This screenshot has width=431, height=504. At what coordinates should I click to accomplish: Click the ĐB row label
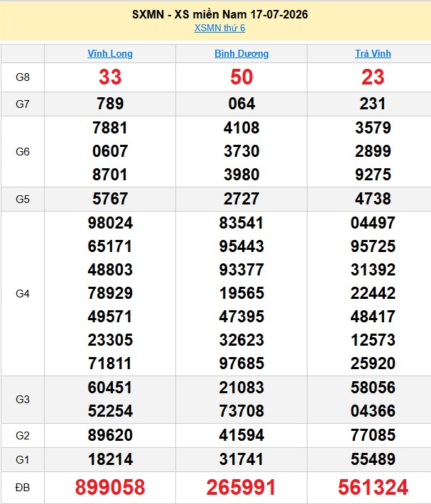[23, 488]
